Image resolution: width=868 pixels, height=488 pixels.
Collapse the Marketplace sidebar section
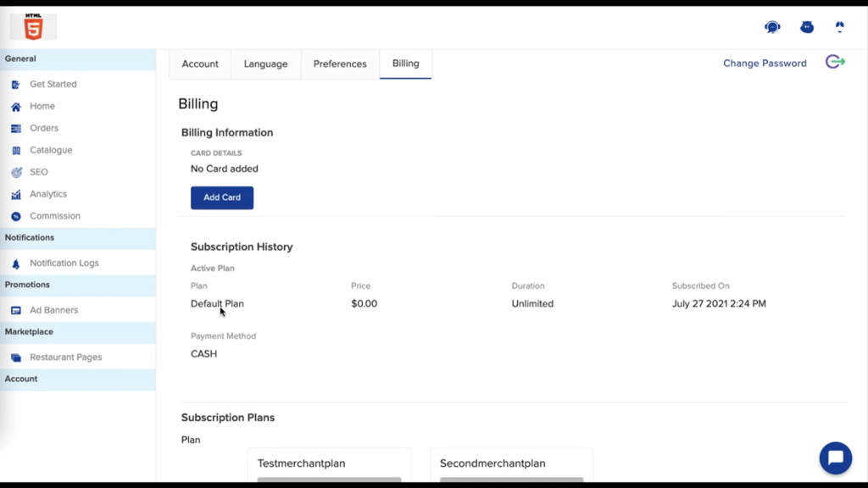coord(27,331)
